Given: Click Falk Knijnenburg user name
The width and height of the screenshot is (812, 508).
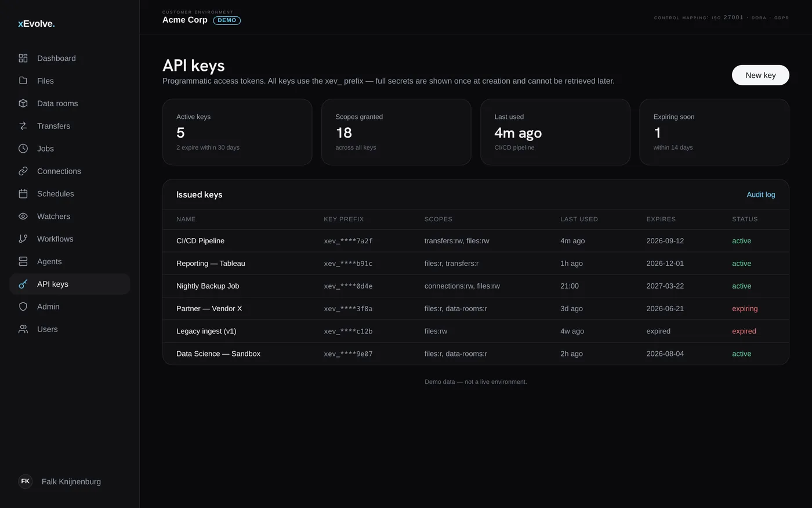Looking at the screenshot, I should pos(71,481).
